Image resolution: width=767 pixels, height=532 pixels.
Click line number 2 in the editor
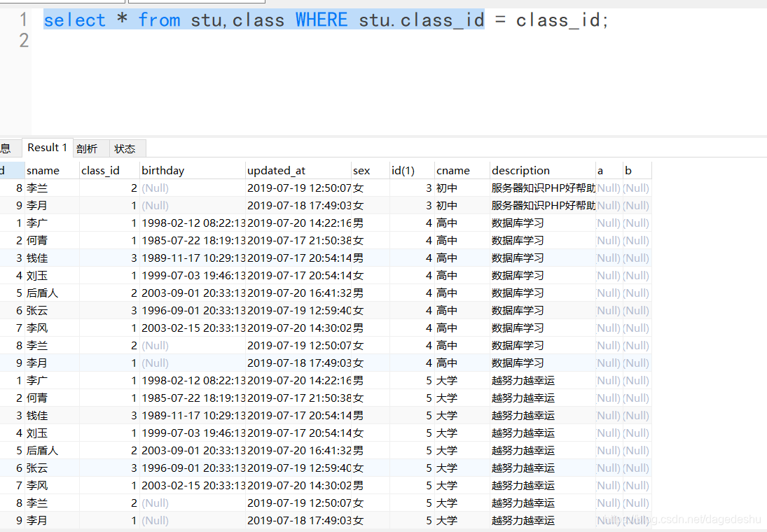[x=24, y=41]
